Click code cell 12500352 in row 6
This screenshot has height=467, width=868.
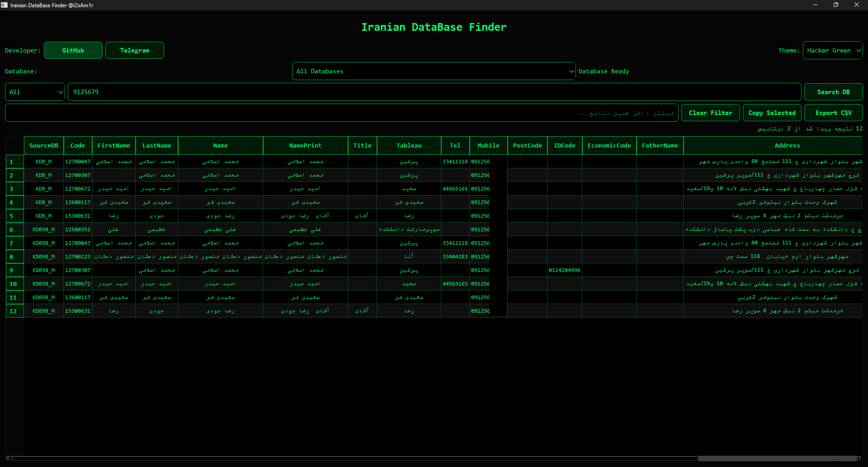pyautogui.click(x=78, y=229)
